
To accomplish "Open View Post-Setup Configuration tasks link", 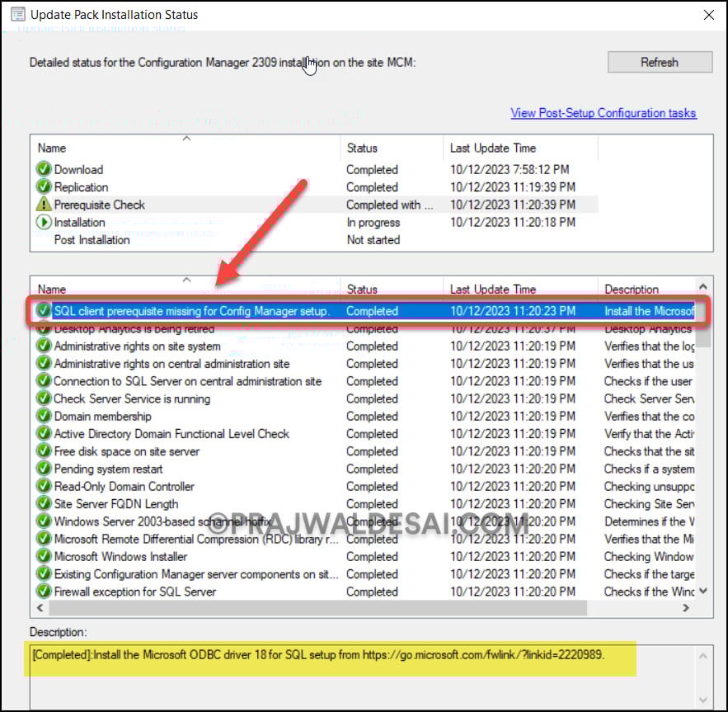I will 604,113.
